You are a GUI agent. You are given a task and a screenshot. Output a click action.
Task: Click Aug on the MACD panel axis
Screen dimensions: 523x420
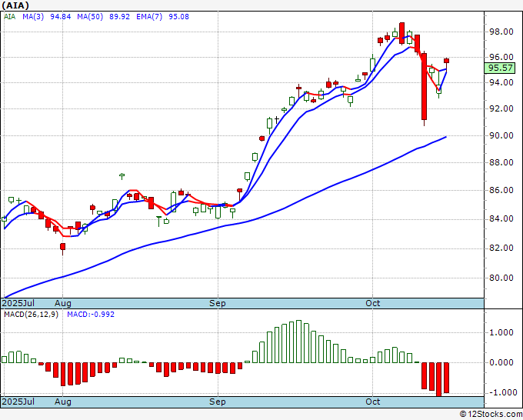point(63,402)
